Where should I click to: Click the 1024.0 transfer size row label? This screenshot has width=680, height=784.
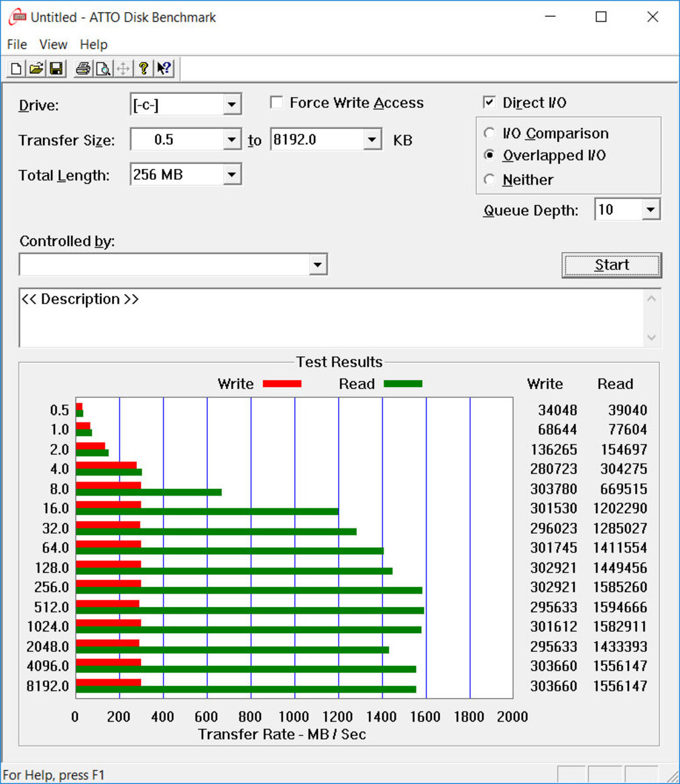point(48,626)
